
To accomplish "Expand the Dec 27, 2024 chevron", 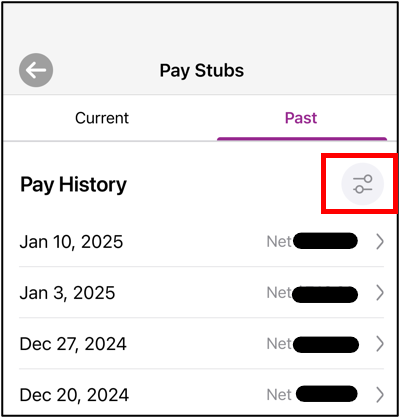I will (380, 344).
